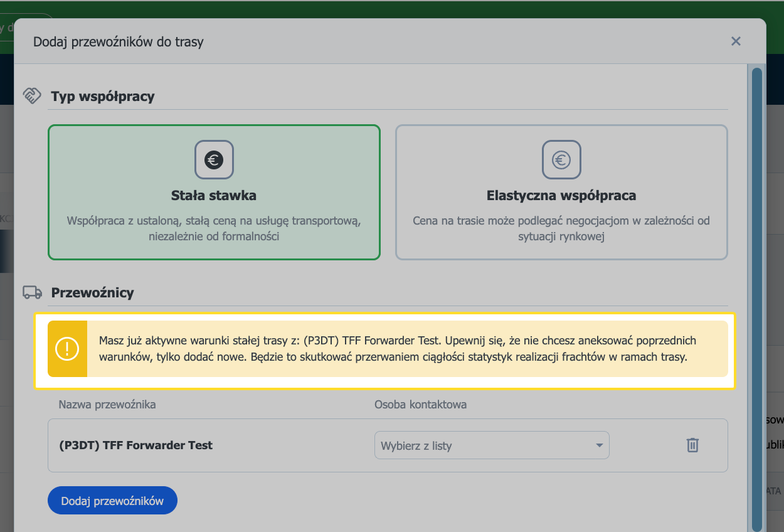Click the yellow warning exclamation icon
784x532 pixels.
click(x=67, y=349)
